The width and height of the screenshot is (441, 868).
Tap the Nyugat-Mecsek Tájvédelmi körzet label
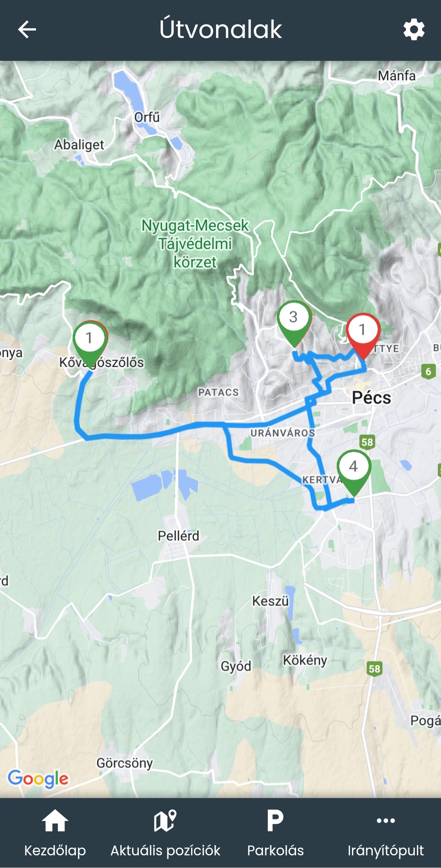coord(195,244)
